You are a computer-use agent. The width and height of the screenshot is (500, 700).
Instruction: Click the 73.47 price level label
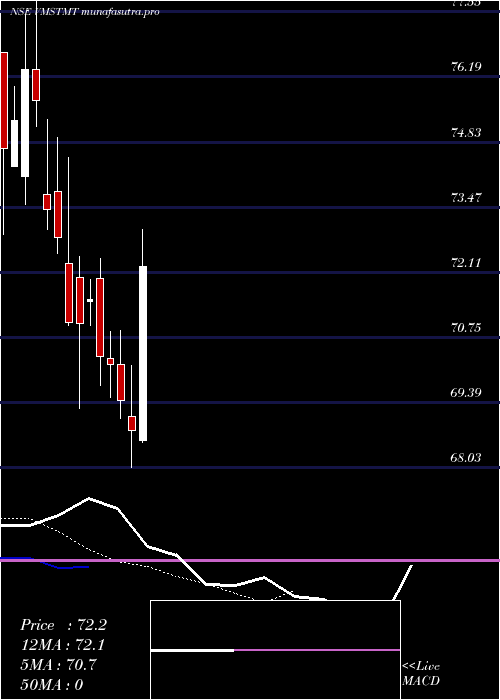tap(466, 197)
